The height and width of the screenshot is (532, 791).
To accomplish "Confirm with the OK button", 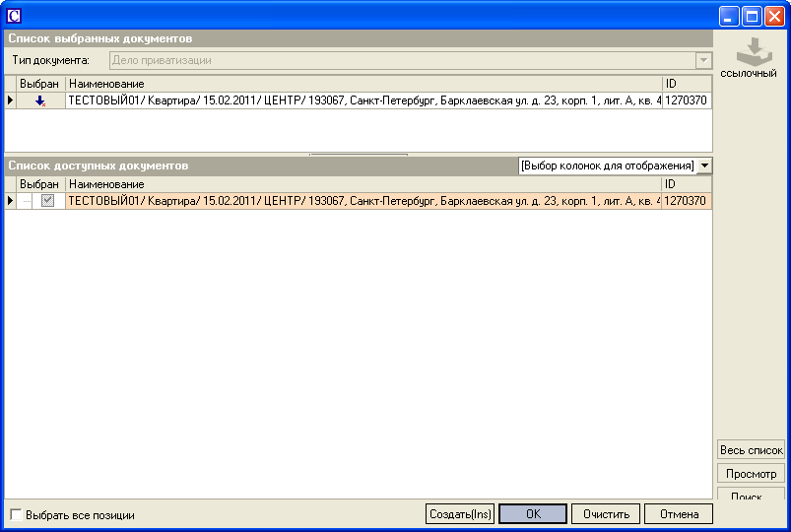I will (533, 514).
